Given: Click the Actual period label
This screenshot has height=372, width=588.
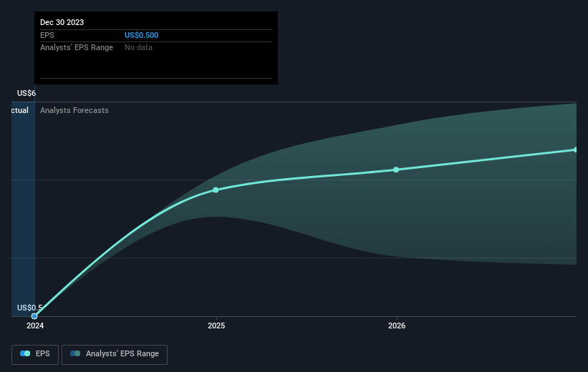Looking at the screenshot, I should 20,110.
